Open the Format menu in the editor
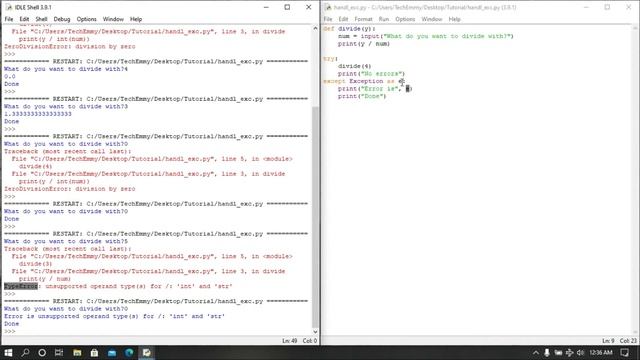The image size is (640, 360). [363, 19]
